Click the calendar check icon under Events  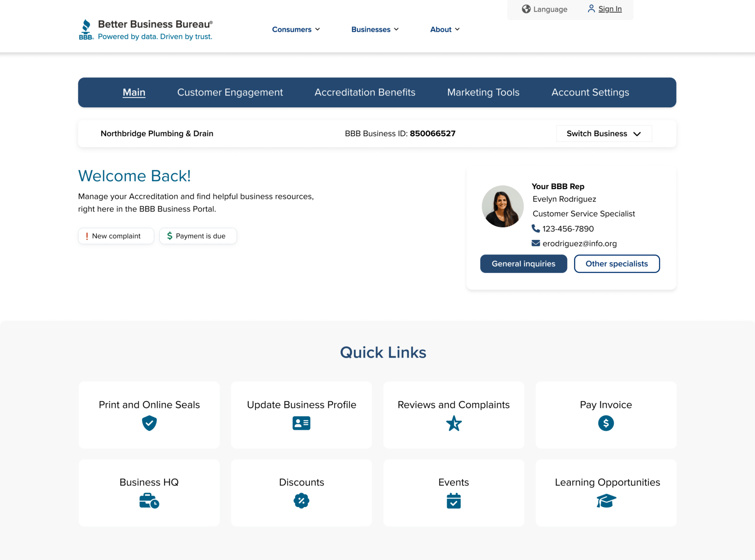point(453,501)
